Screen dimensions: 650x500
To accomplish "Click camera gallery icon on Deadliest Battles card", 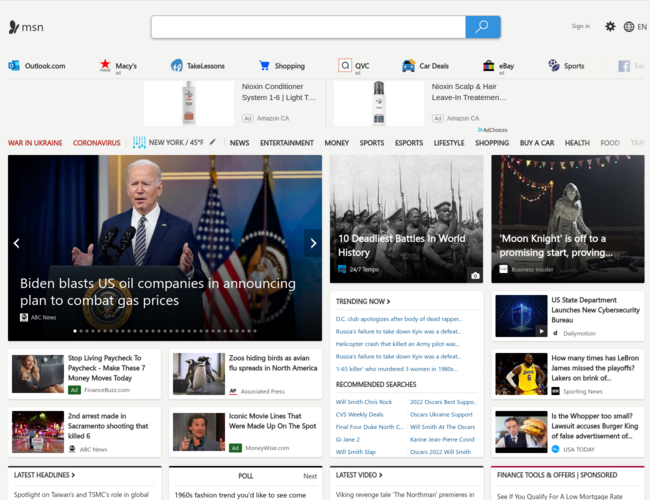I will point(475,276).
